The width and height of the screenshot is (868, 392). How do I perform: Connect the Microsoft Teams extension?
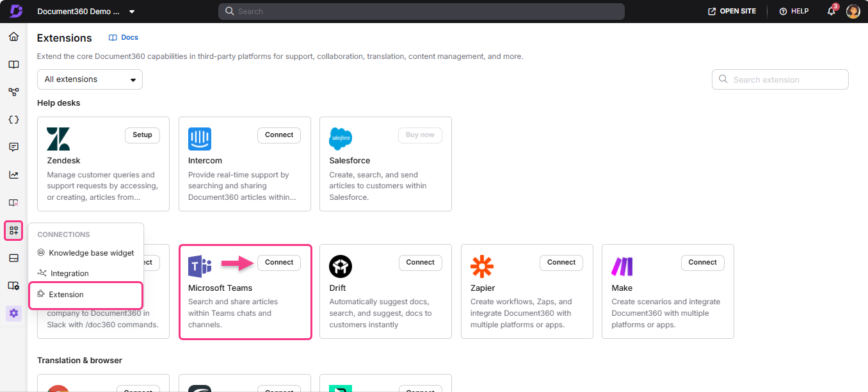[x=278, y=262]
